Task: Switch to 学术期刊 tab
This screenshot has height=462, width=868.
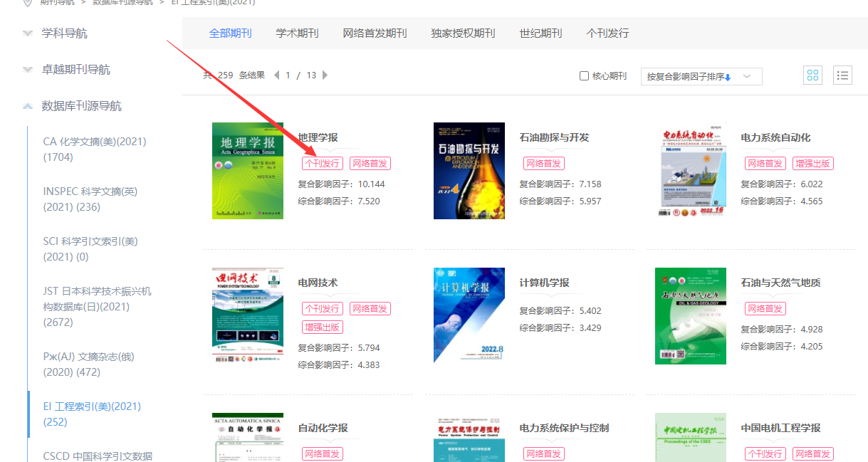Action: click(297, 33)
